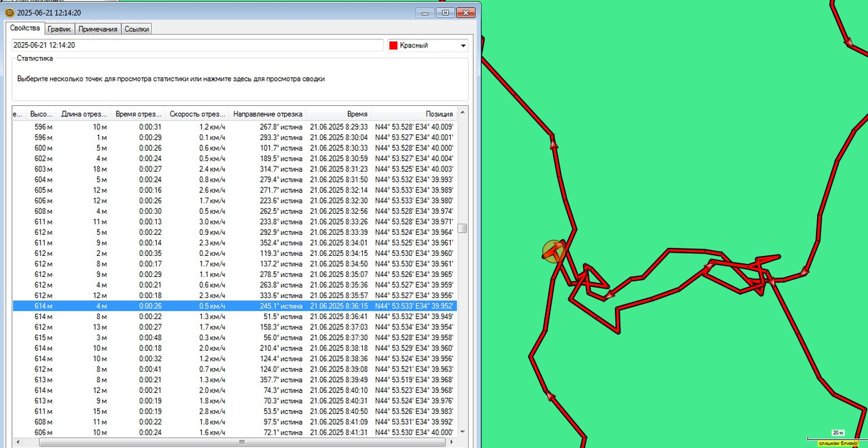Select the row with time 21.06.2025 8:32:30
This screenshot has width=868, height=448.
(x=235, y=200)
